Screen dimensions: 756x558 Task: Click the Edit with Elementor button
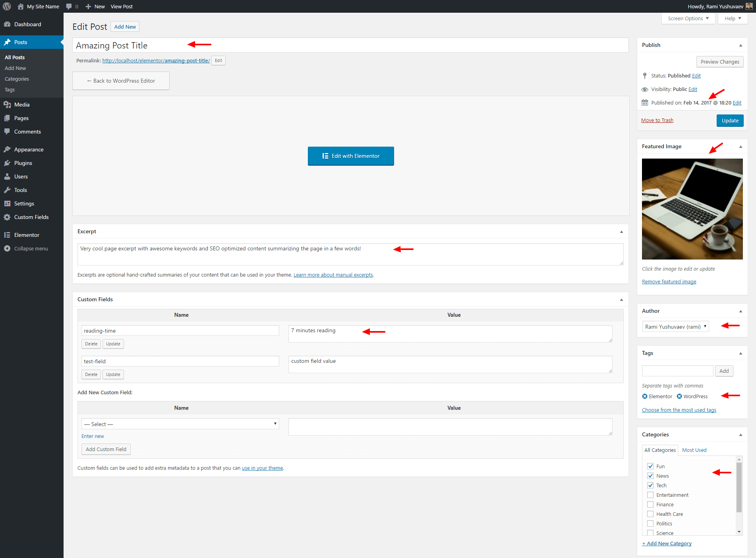point(351,156)
